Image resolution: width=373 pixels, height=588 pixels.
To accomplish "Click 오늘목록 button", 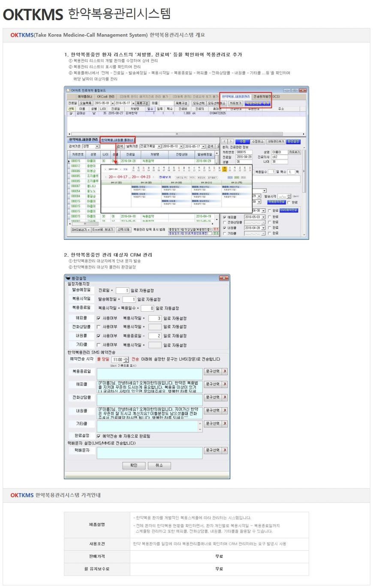I will click(x=86, y=103).
